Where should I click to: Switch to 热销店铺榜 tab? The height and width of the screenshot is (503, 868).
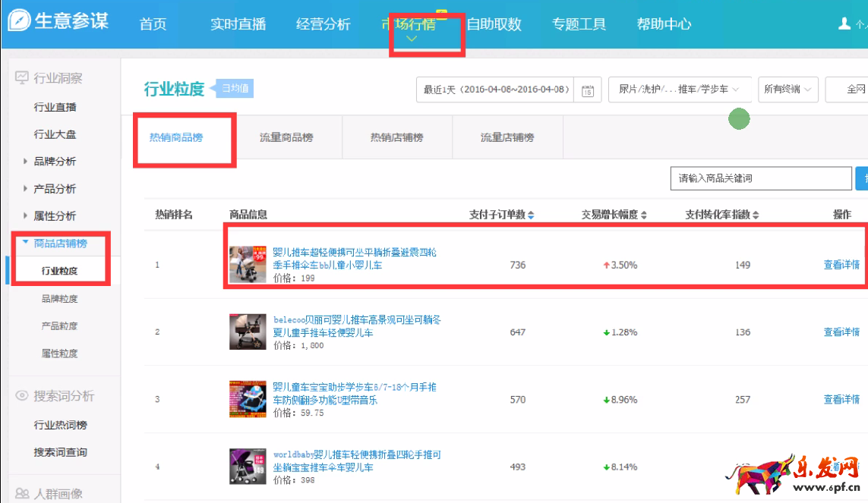396,137
